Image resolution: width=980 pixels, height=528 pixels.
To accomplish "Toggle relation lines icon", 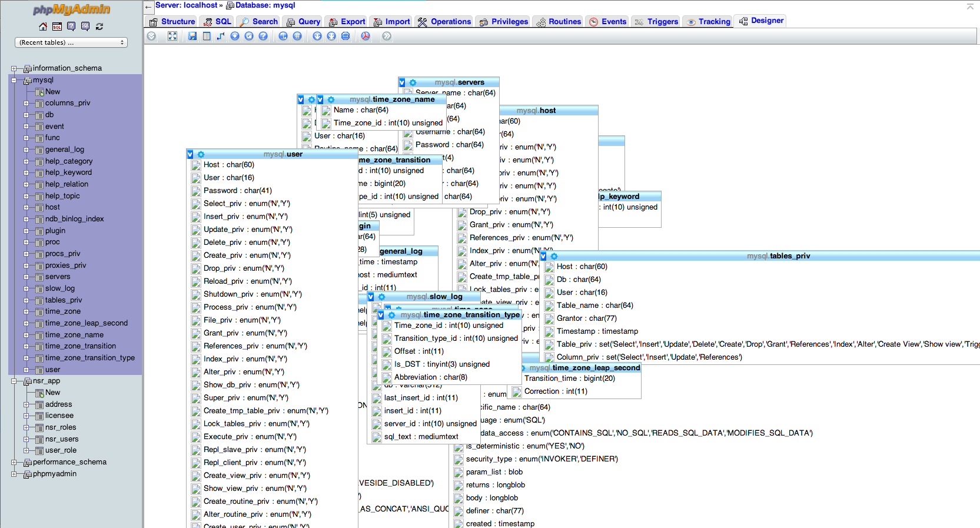I will [346, 36].
